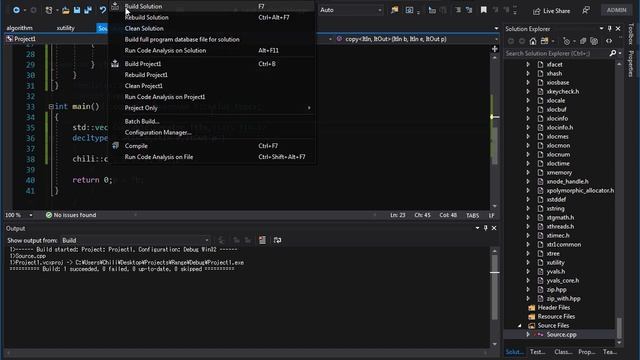The height and width of the screenshot is (360, 640).
Task: Select zip_with.hpp in Solution Explorer
Action: click(x=563, y=299)
